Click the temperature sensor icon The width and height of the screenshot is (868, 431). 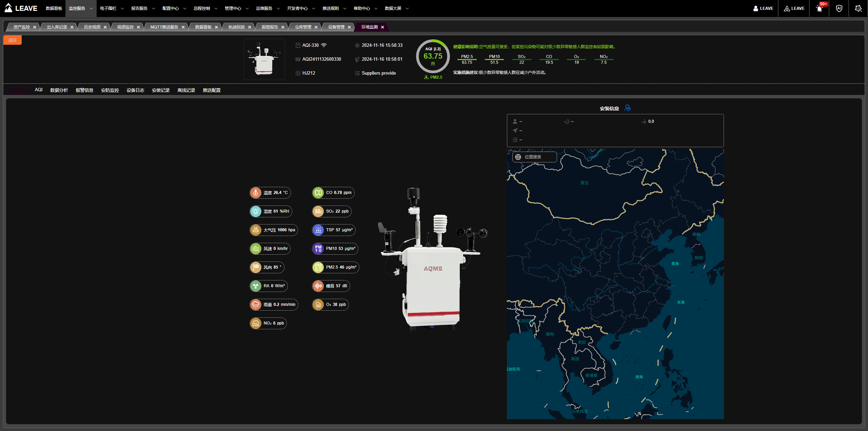click(x=256, y=193)
